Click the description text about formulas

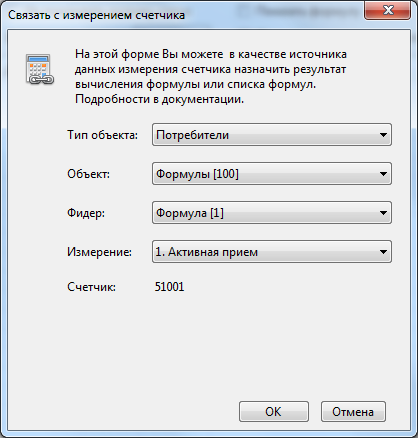tap(211, 77)
